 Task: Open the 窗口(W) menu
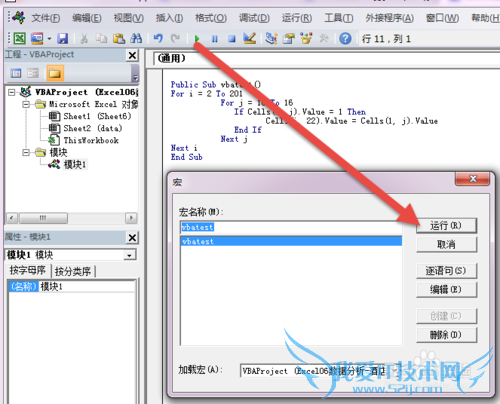[442, 18]
